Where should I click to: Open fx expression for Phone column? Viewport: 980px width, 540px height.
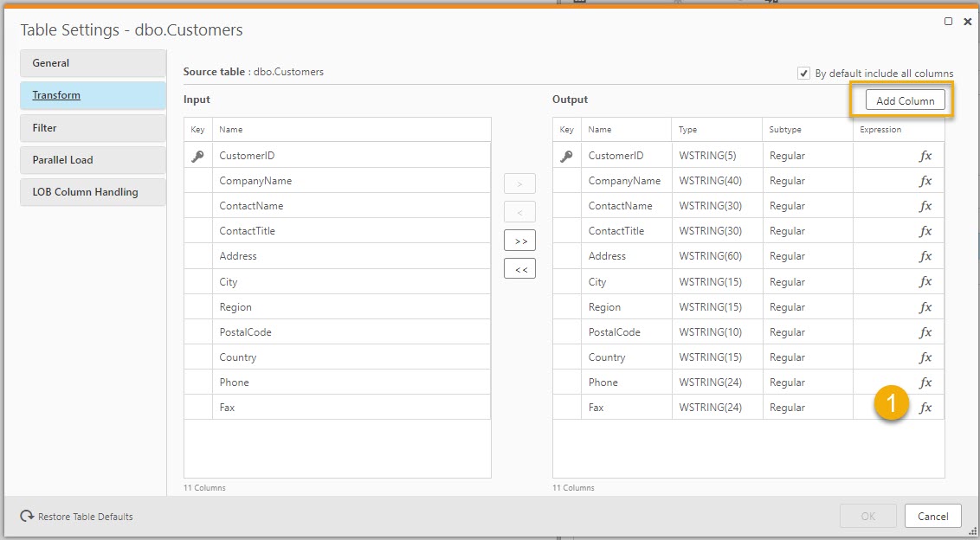point(925,382)
